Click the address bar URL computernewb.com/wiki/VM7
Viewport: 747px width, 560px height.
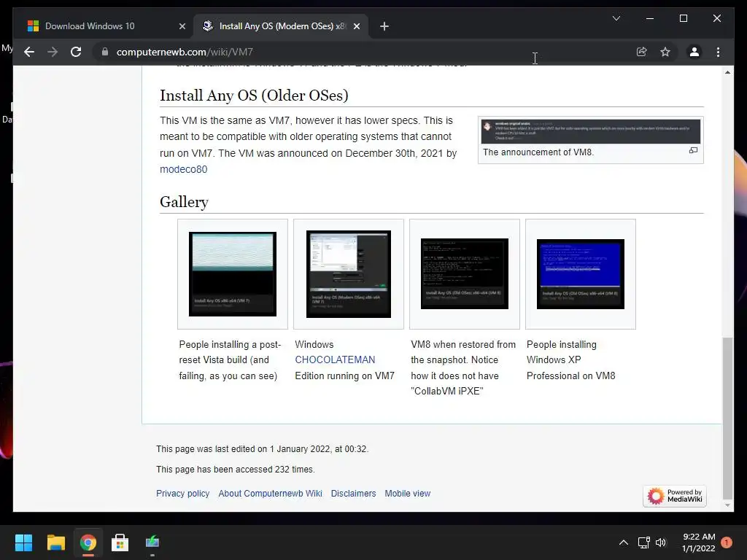(x=185, y=52)
